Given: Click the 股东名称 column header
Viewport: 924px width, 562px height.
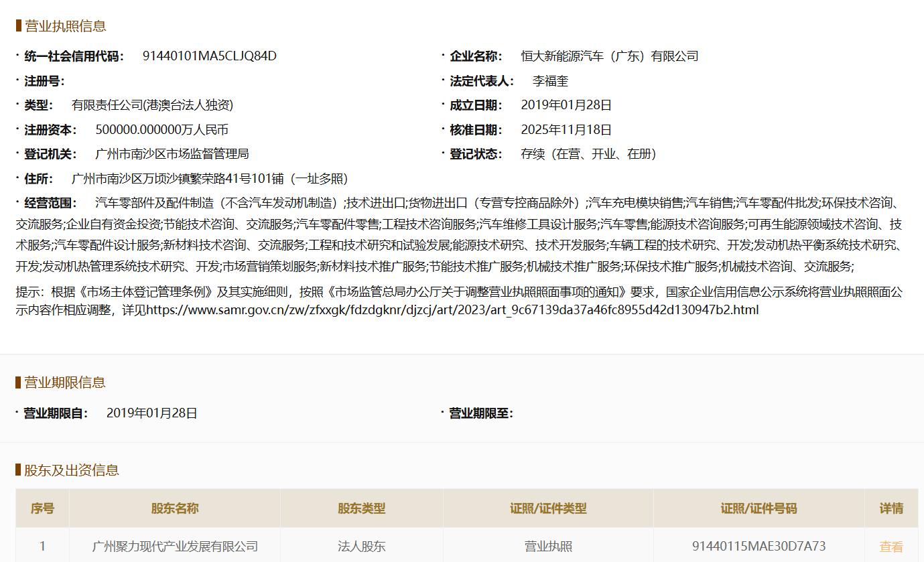Looking at the screenshot, I should pos(175,508).
